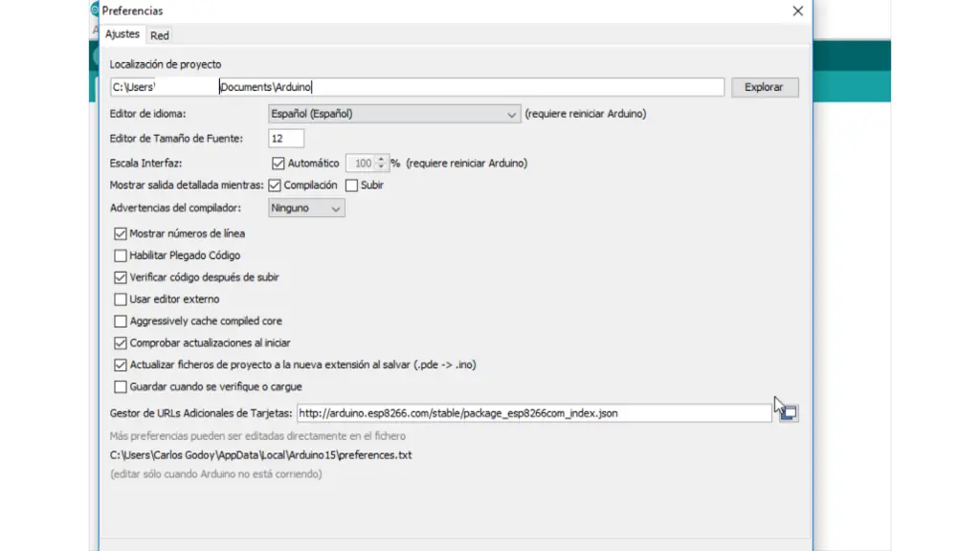
Task: Close the Preferencias dialog
Action: (797, 11)
